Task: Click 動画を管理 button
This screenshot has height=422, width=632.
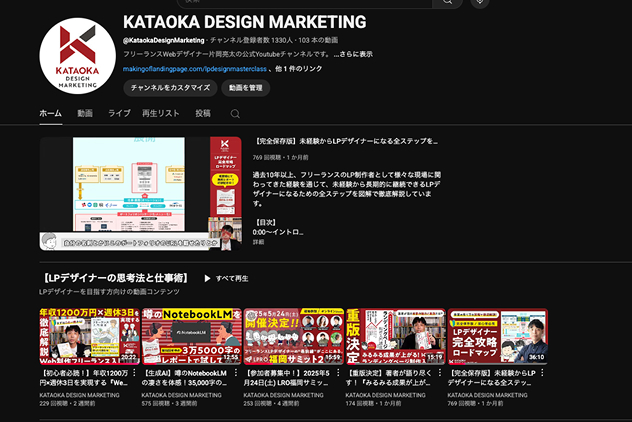Action: [245, 88]
